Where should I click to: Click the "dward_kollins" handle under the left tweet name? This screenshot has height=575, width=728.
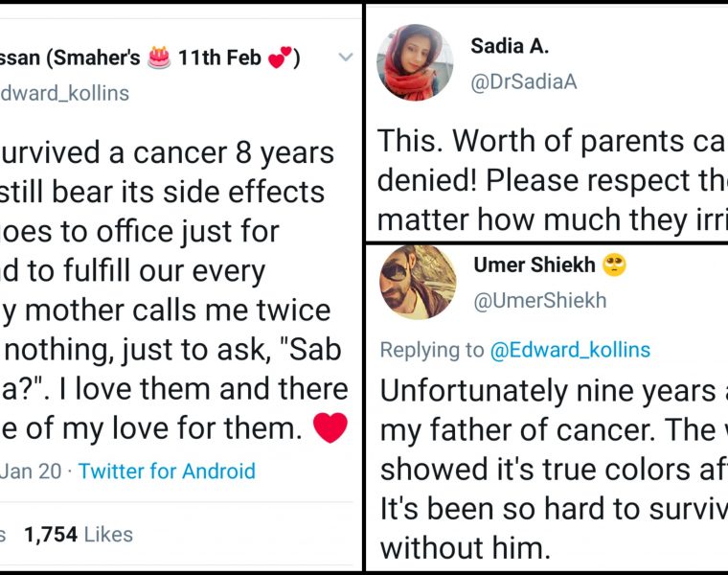click(x=65, y=93)
